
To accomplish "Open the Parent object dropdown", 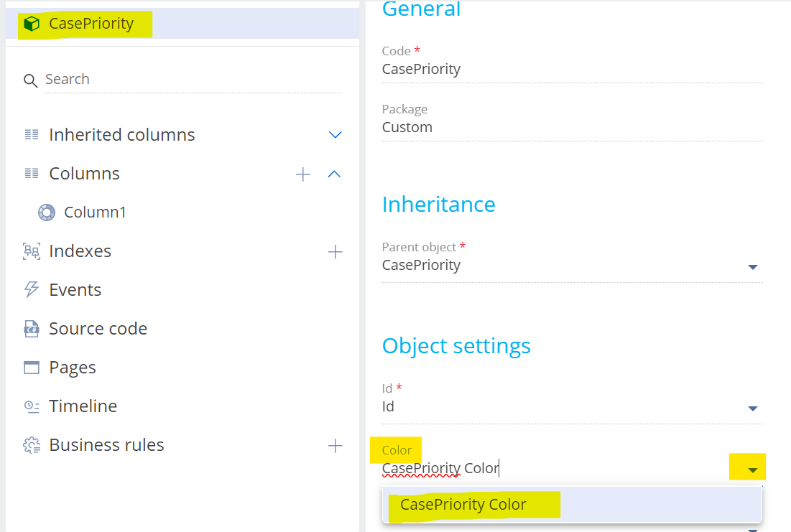I will [751, 266].
